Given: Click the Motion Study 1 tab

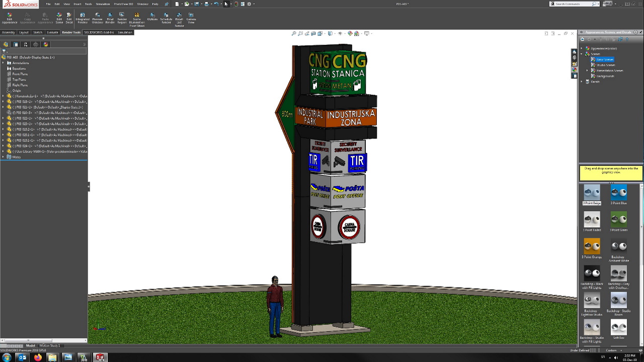Looking at the screenshot, I should coord(49,345).
